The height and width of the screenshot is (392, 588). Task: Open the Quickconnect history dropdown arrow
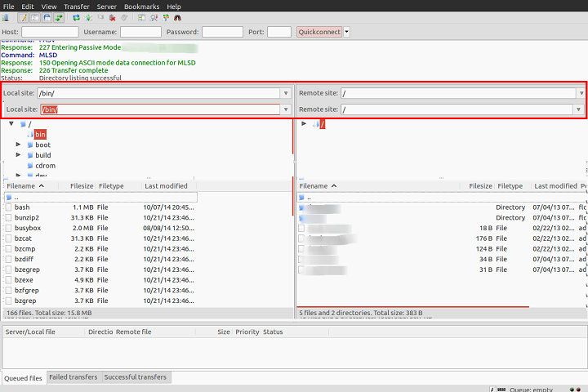[x=347, y=32]
